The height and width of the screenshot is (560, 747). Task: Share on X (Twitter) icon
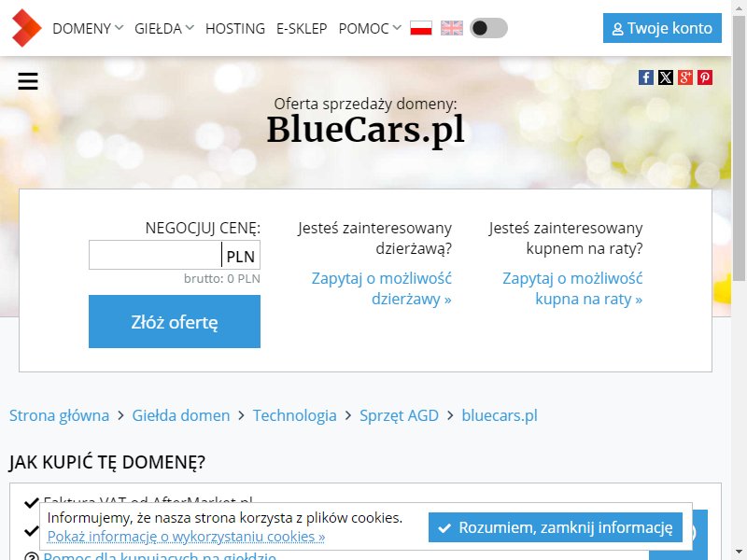coord(666,77)
